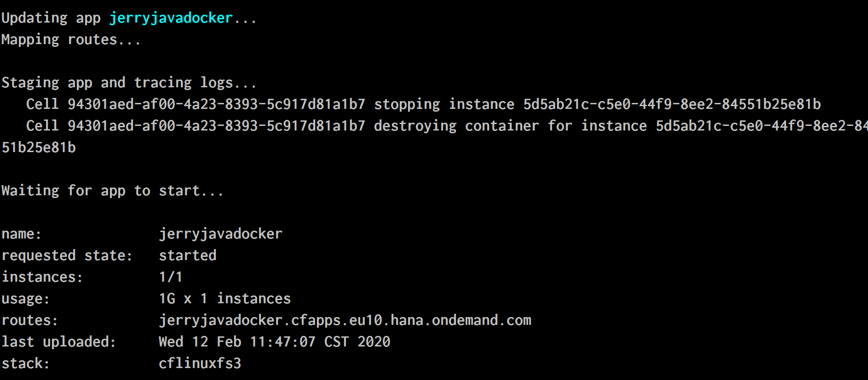Click the 'Mapping routes...' line
The image size is (868, 380).
pos(71,40)
